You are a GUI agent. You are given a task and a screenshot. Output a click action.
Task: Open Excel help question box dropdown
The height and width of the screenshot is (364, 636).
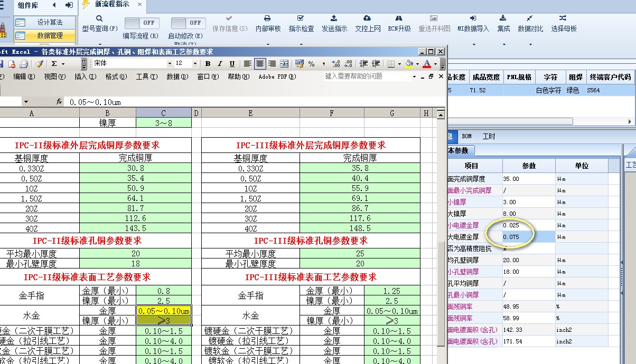pyautogui.click(x=414, y=76)
